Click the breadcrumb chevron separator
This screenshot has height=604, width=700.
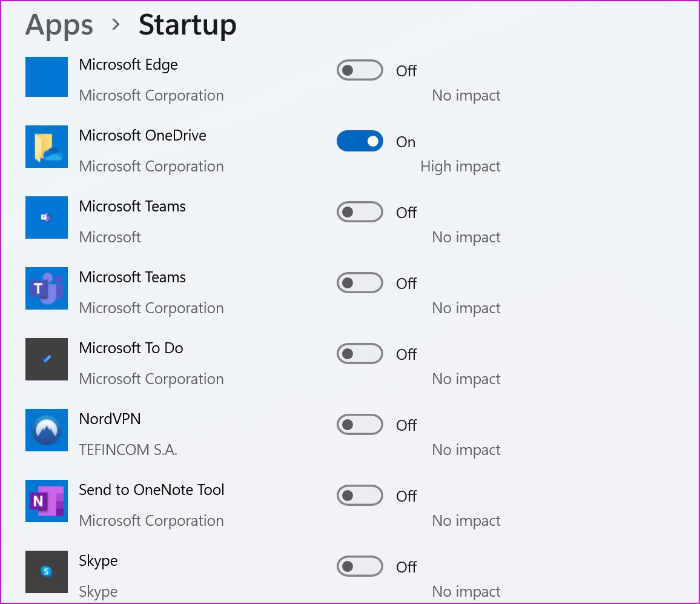pyautogui.click(x=116, y=25)
